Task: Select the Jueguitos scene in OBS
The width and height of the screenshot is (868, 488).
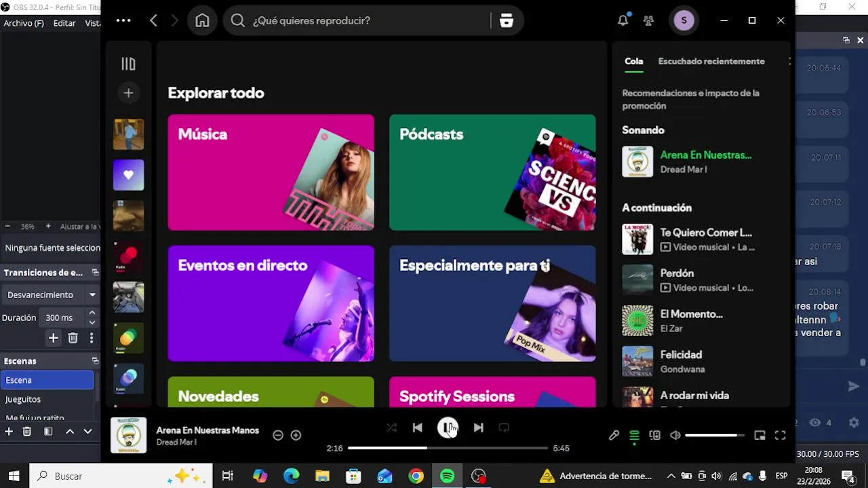Action: [x=47, y=399]
